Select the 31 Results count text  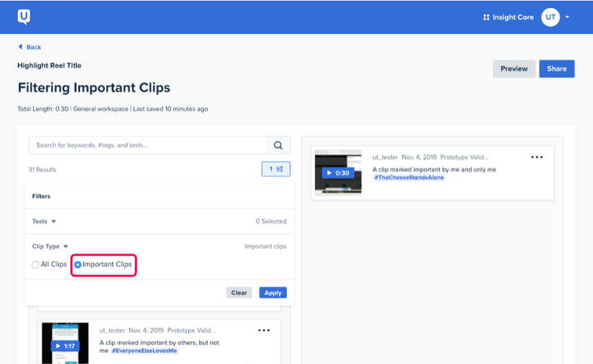(x=42, y=170)
